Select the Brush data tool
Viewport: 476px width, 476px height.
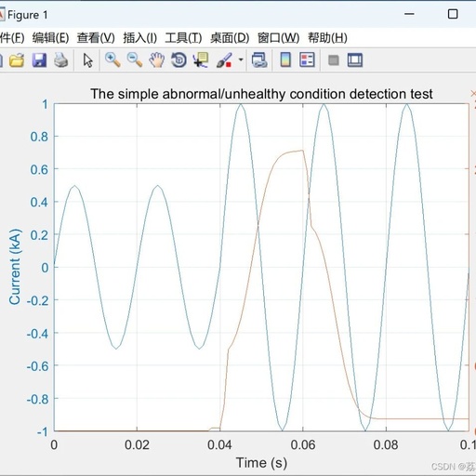pos(224,59)
